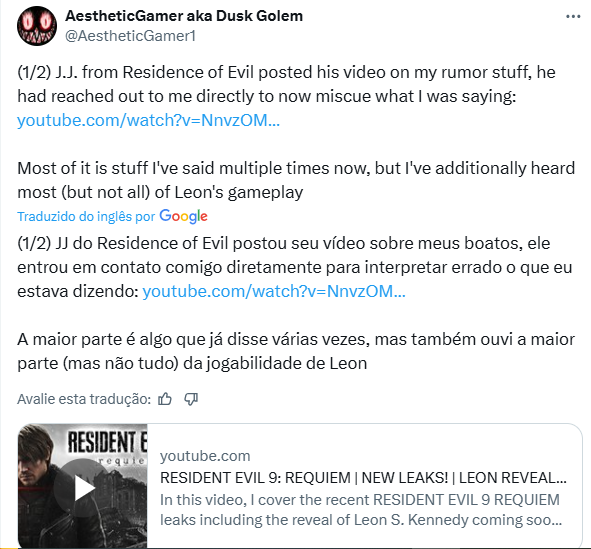Open the three-dot more options menu
This screenshot has height=549, width=591.
tap(573, 17)
